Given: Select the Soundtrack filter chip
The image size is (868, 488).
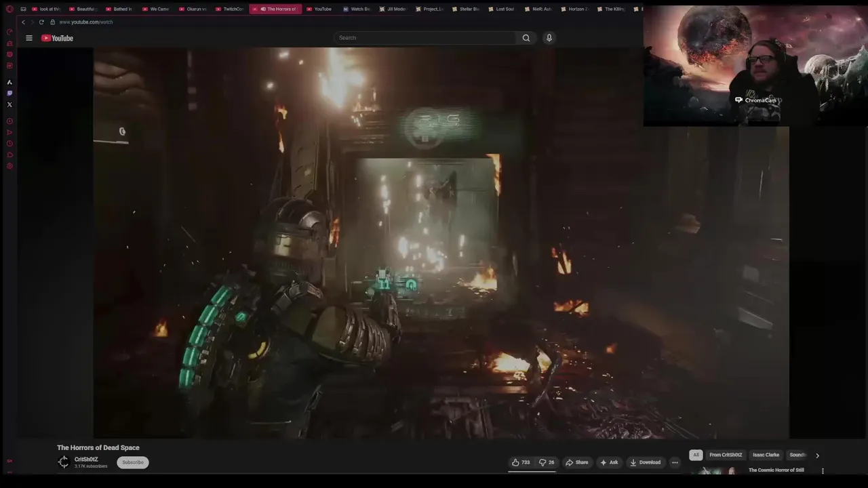Looking at the screenshot, I should pyautogui.click(x=797, y=455).
